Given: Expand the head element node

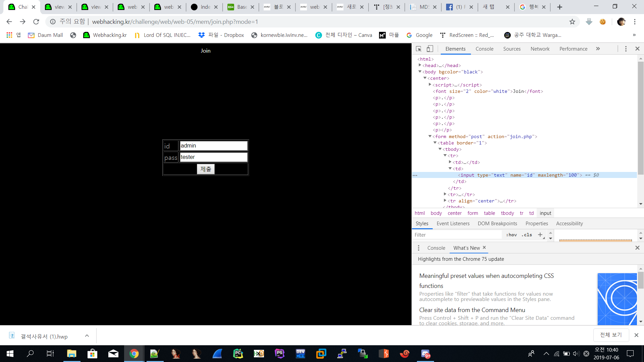Looking at the screenshot, I should point(420,65).
